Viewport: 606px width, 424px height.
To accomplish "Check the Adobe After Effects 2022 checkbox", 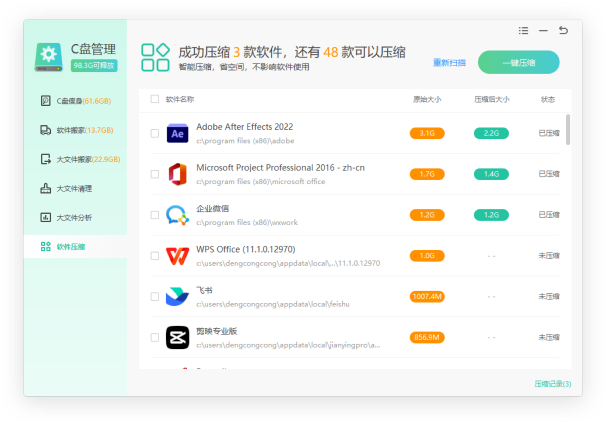I will [x=155, y=133].
